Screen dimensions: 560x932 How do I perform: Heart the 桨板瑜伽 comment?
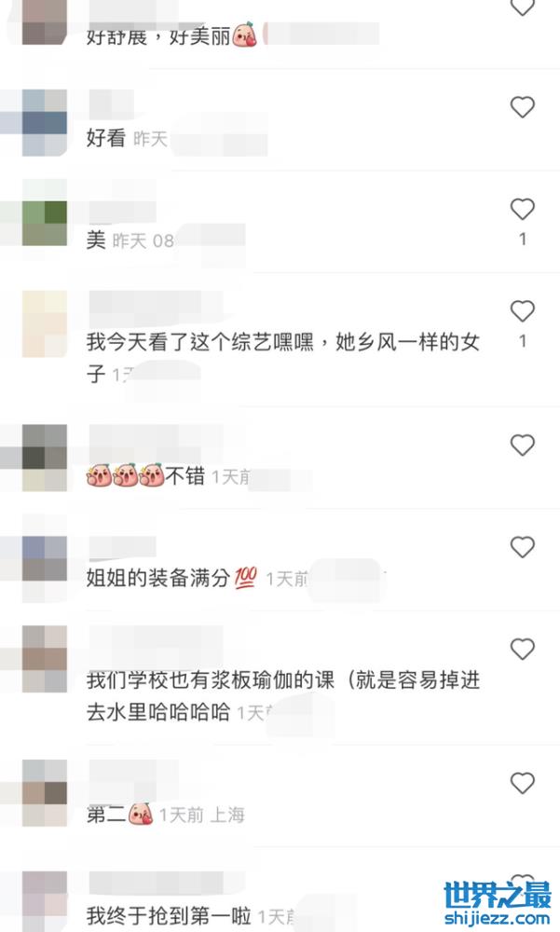coord(523,649)
